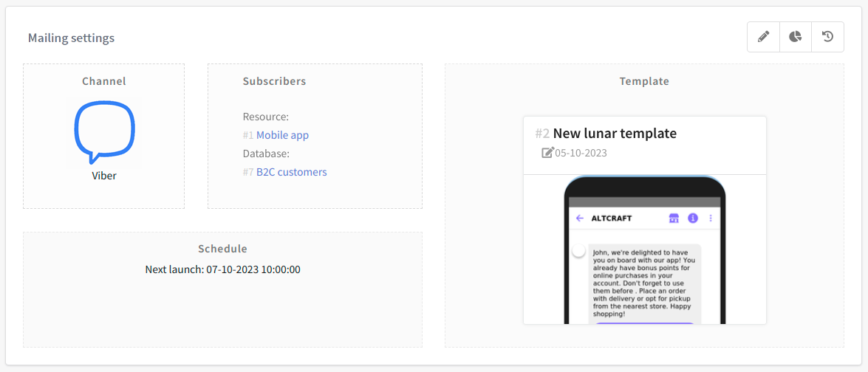Click the Mailing settings heading
Image resolution: width=868 pixels, height=372 pixels.
point(71,38)
